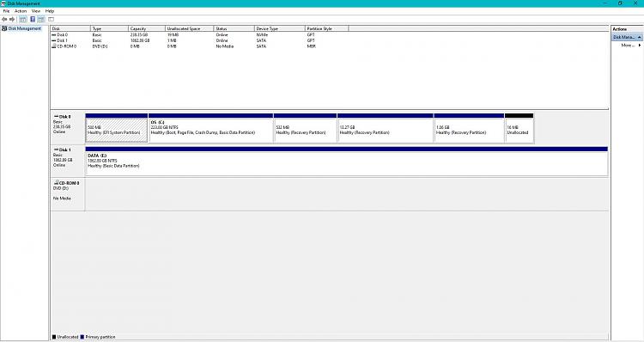Click the No Media status cell
Viewport: 644px width, 342px height.
(225, 46)
